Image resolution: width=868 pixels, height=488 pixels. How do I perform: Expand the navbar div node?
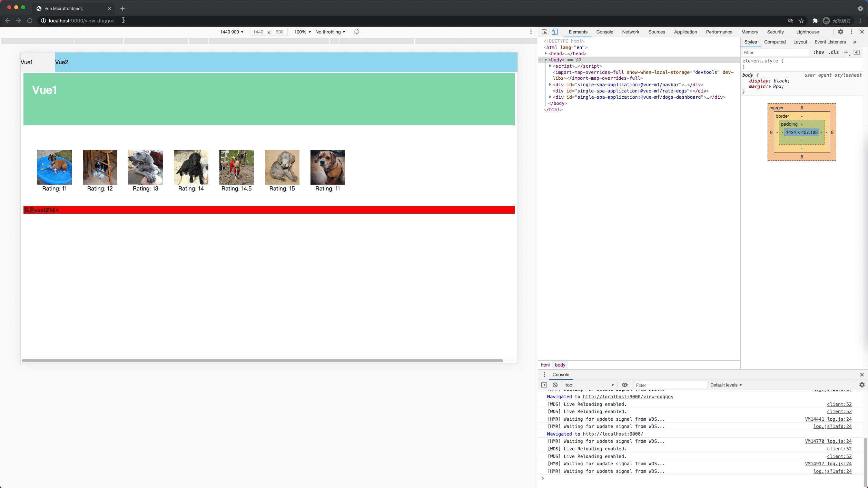(x=550, y=85)
